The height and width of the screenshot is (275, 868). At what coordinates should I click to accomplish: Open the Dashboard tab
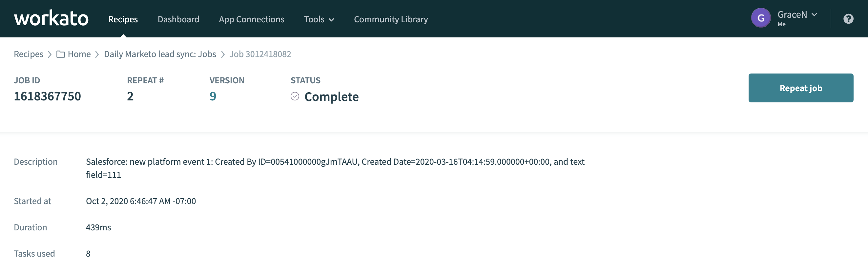[178, 19]
